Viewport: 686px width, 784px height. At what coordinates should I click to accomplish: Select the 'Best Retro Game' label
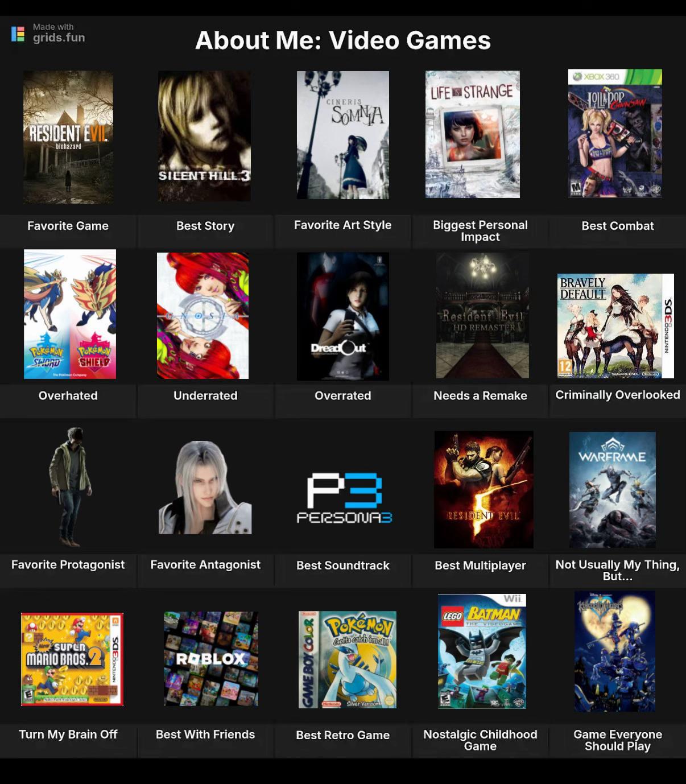click(x=343, y=735)
